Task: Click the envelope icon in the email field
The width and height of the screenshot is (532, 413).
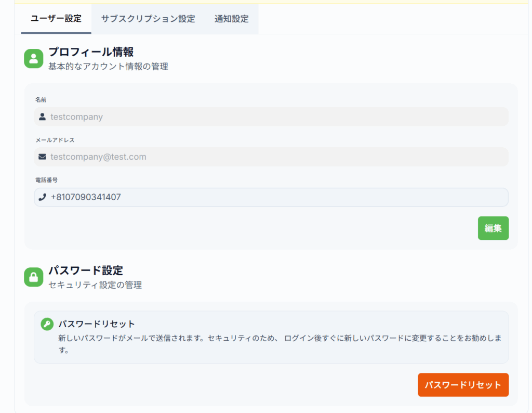Action: (43, 157)
